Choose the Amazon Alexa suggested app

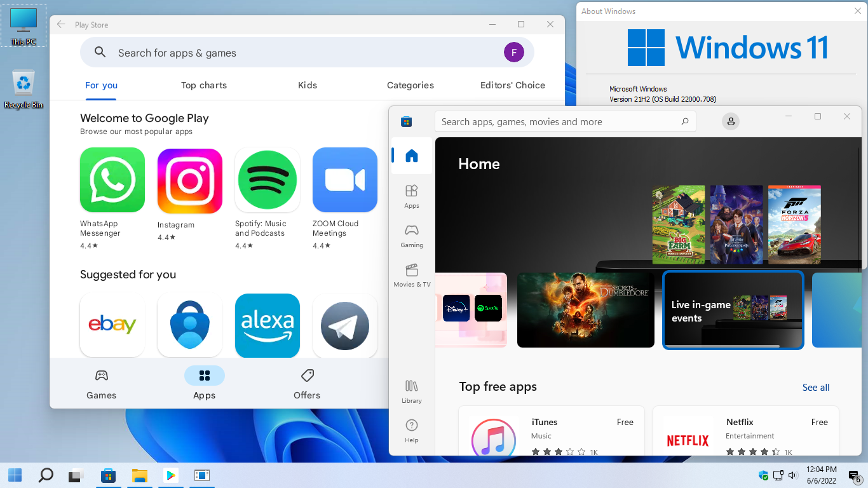268,325
